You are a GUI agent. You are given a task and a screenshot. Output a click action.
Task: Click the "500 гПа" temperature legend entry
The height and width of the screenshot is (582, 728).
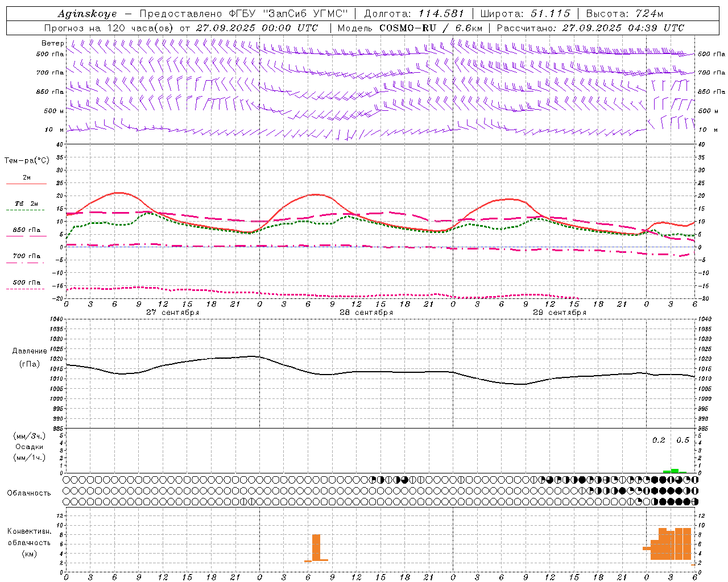click(x=26, y=284)
